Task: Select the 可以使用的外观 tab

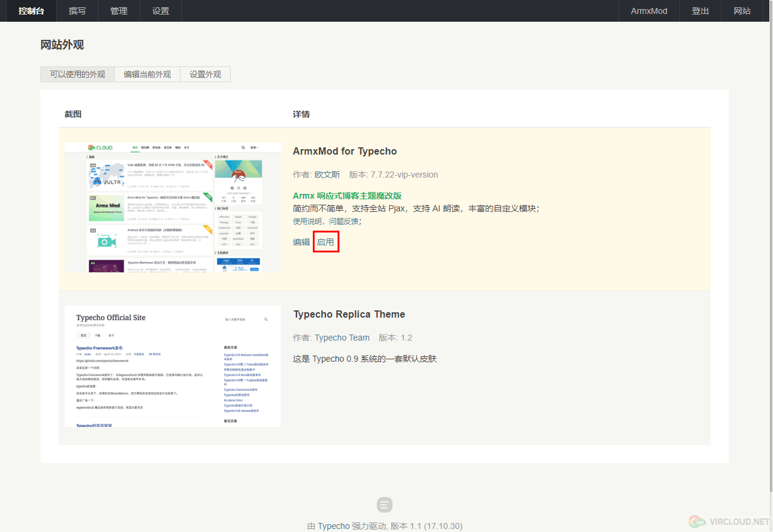Action: coord(77,74)
